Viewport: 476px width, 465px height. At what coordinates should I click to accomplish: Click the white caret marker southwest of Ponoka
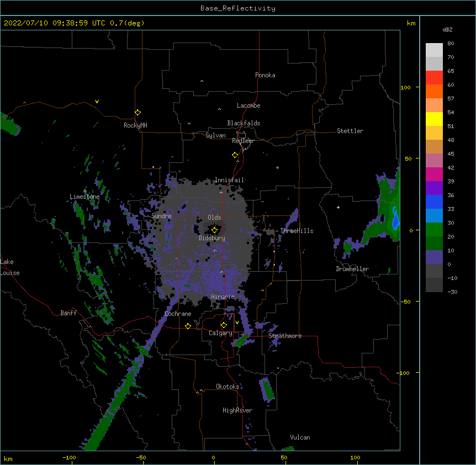[202, 81]
